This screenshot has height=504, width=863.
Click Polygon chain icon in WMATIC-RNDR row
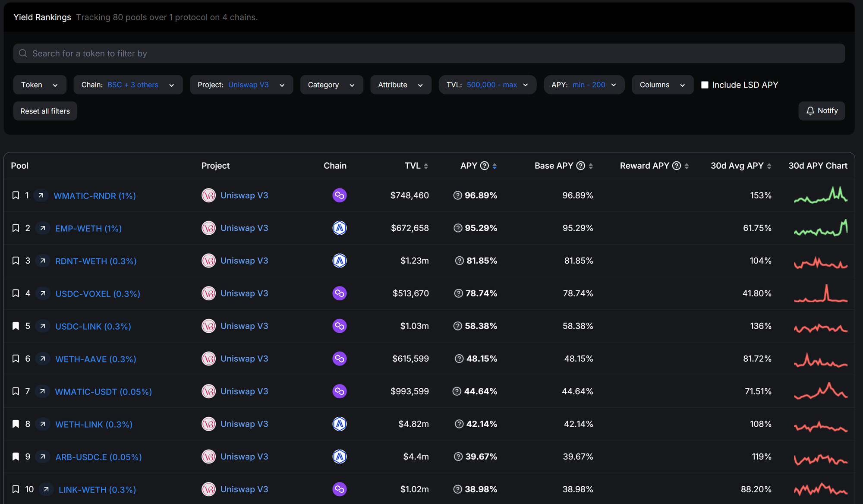[339, 195]
